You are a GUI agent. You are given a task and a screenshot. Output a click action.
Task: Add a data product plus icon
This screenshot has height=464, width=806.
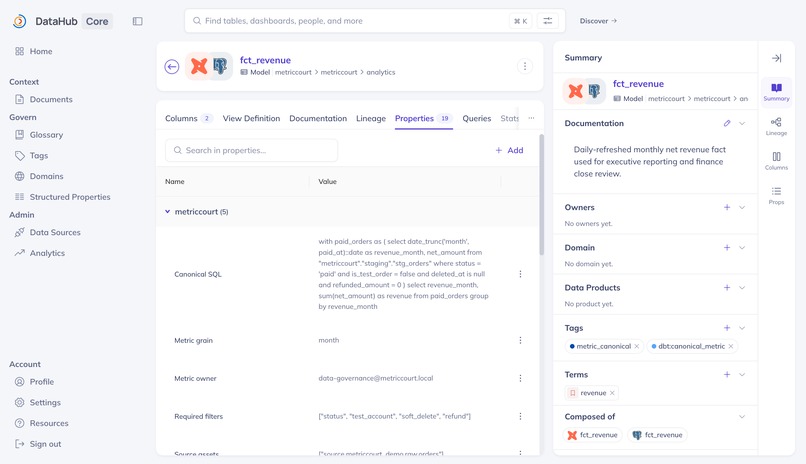tap(727, 288)
